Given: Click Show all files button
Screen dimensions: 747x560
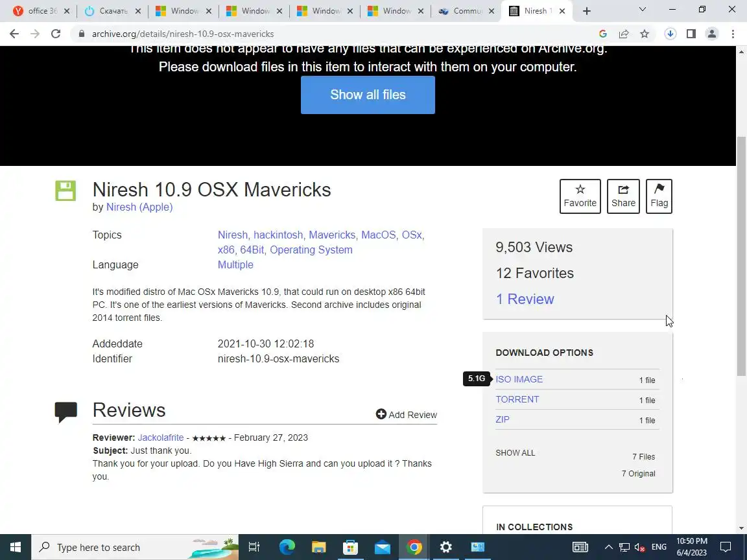Looking at the screenshot, I should (x=368, y=95).
